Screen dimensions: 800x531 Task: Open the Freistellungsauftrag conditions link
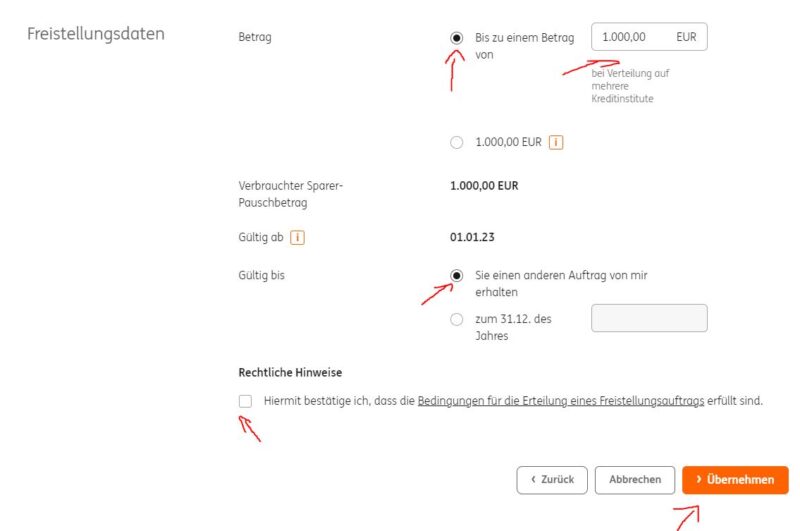click(x=560, y=401)
